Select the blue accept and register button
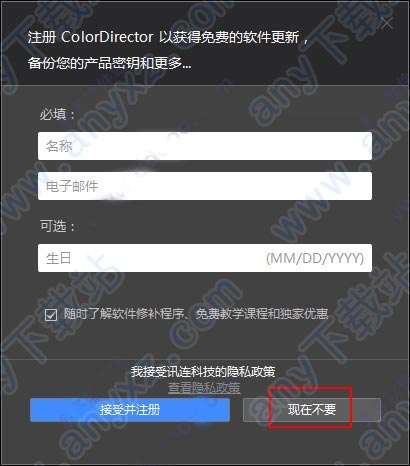This screenshot has height=466, width=410. click(130, 410)
